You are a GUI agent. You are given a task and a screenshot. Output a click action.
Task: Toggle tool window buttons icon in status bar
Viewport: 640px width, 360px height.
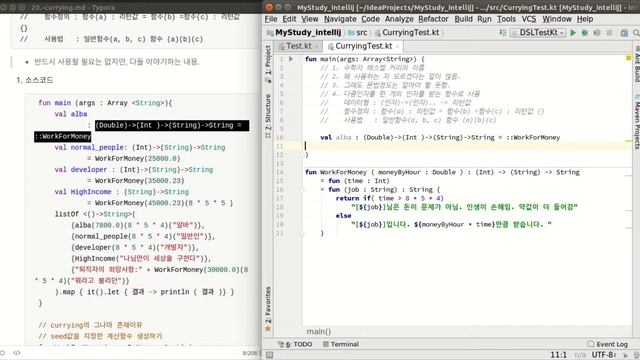pos(269,355)
